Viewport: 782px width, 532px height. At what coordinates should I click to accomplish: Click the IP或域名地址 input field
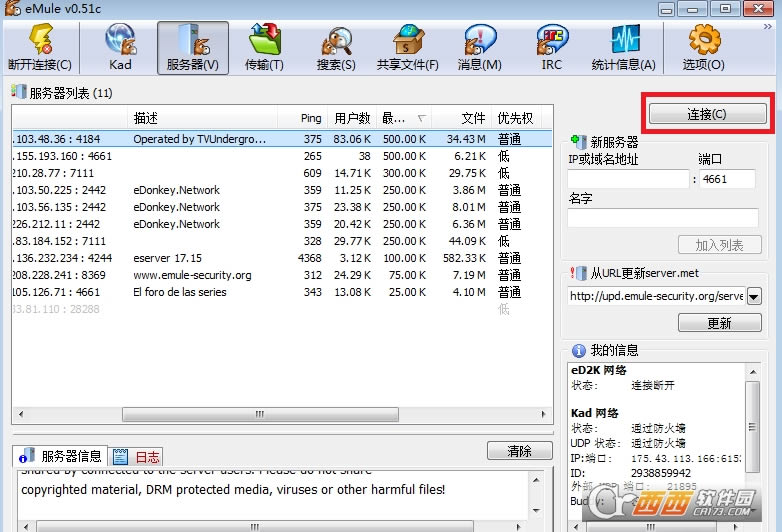pos(628,180)
